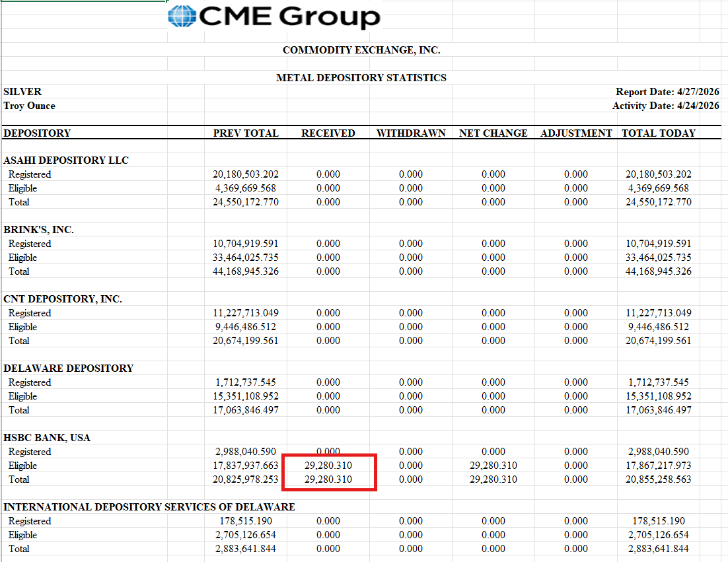Select INTERNATIONAL DEPOSITORY SERVICES OF DELAWARE heading
The width and height of the screenshot is (728, 562).
pos(149,507)
